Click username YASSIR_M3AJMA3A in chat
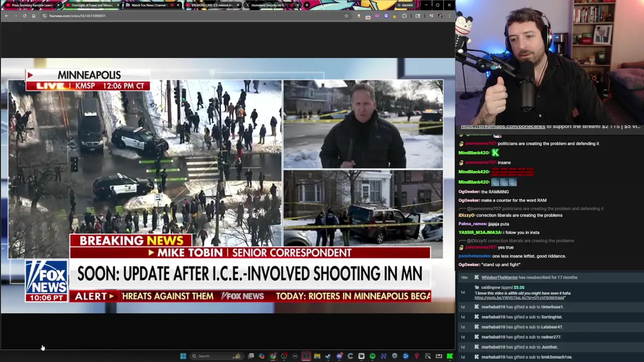 point(480,232)
